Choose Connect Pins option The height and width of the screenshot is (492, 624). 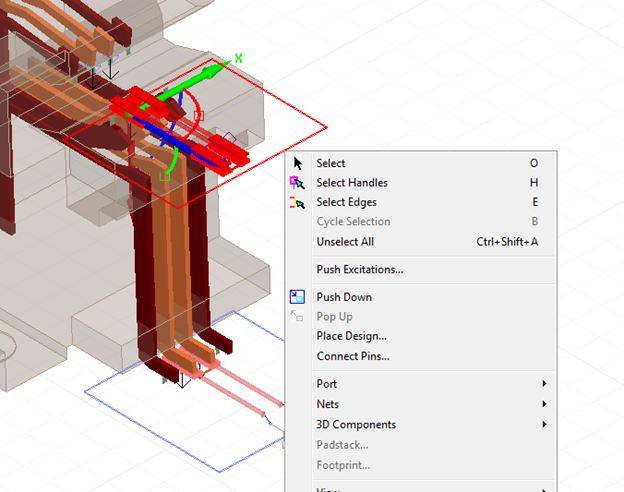point(353,356)
